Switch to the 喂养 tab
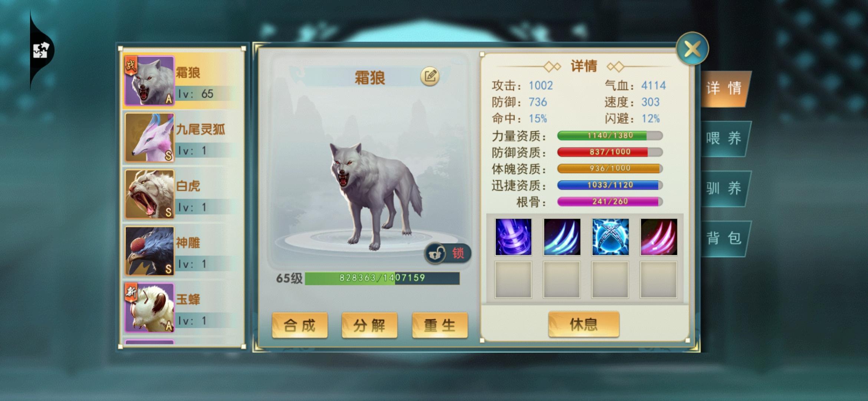This screenshot has width=868, height=401. click(x=724, y=138)
